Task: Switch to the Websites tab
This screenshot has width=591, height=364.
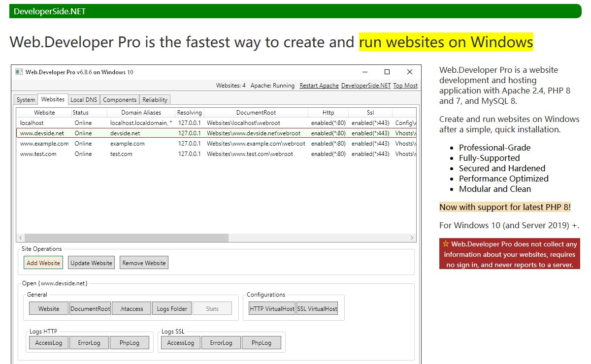Action: [x=53, y=99]
